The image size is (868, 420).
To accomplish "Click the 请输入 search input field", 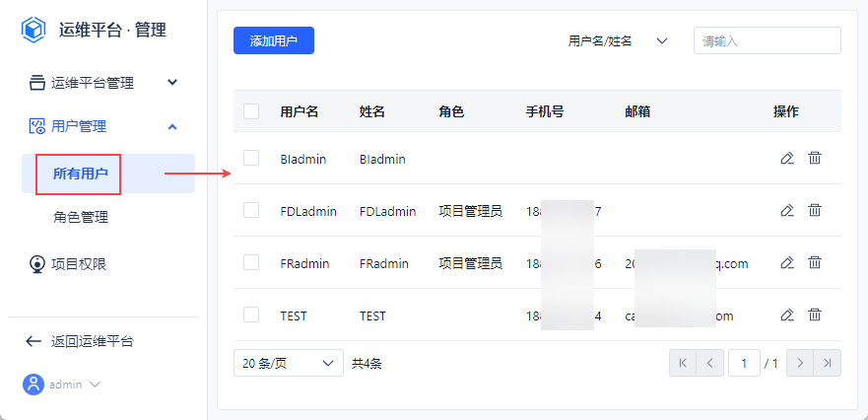I will tap(768, 40).
